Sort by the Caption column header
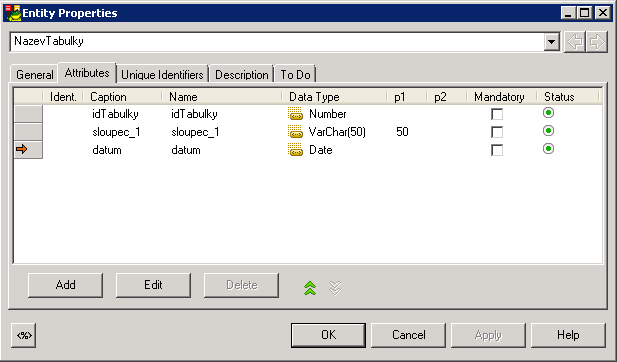 click(x=123, y=97)
